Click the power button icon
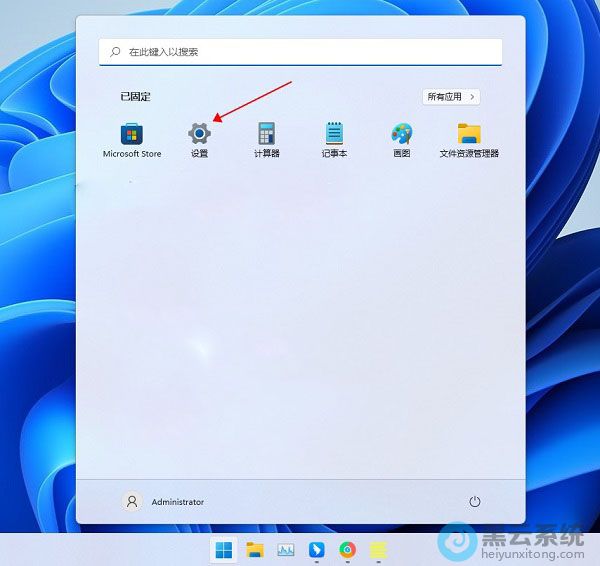Screen dimensions: 600x566 475,501
